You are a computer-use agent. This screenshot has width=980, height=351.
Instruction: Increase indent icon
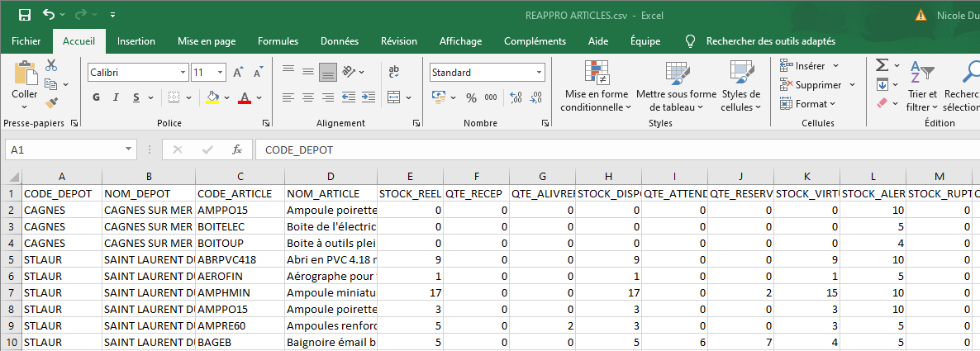(x=369, y=97)
